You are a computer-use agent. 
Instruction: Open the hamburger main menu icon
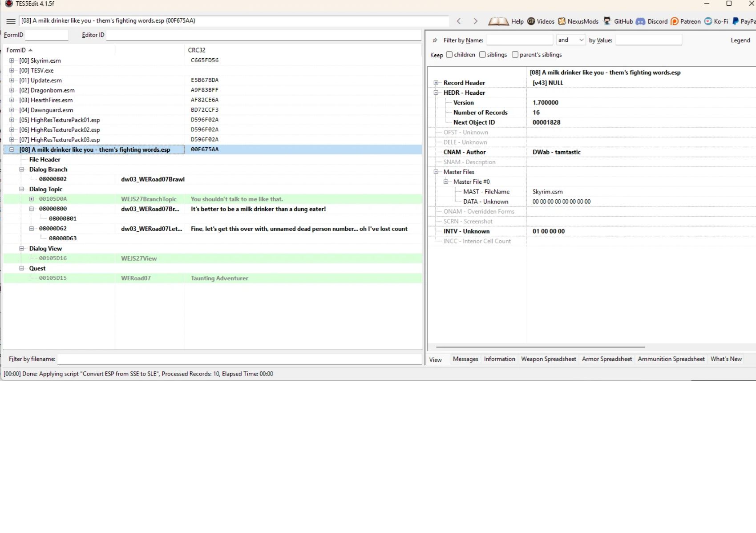tap(11, 21)
